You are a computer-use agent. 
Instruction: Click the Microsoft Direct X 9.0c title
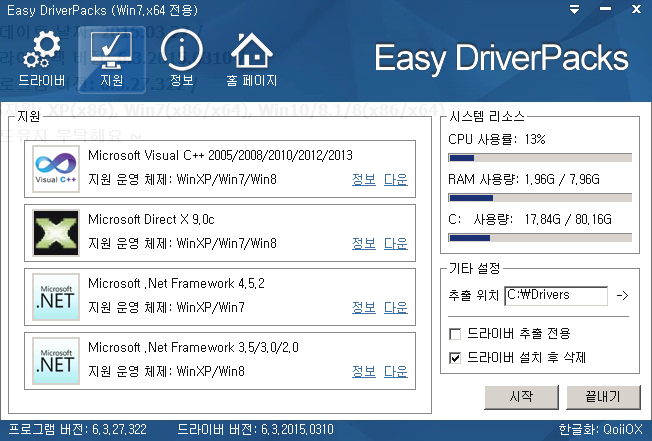click(x=151, y=219)
